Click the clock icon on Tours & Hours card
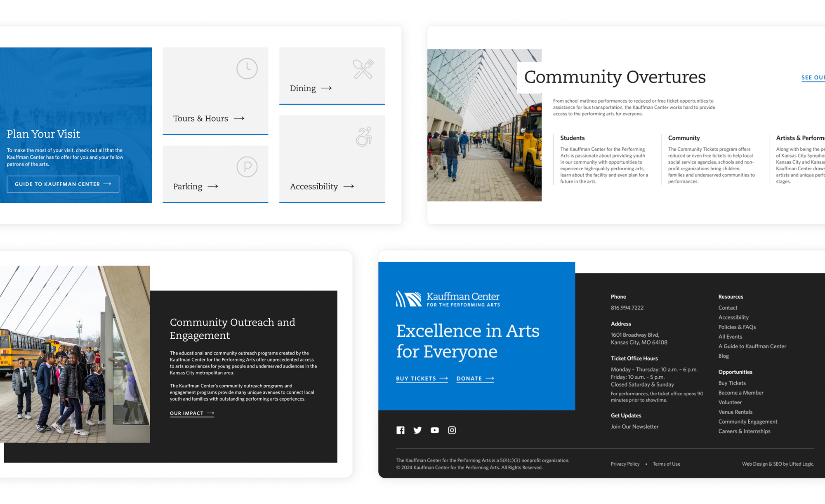The width and height of the screenshot is (825, 504). click(247, 68)
